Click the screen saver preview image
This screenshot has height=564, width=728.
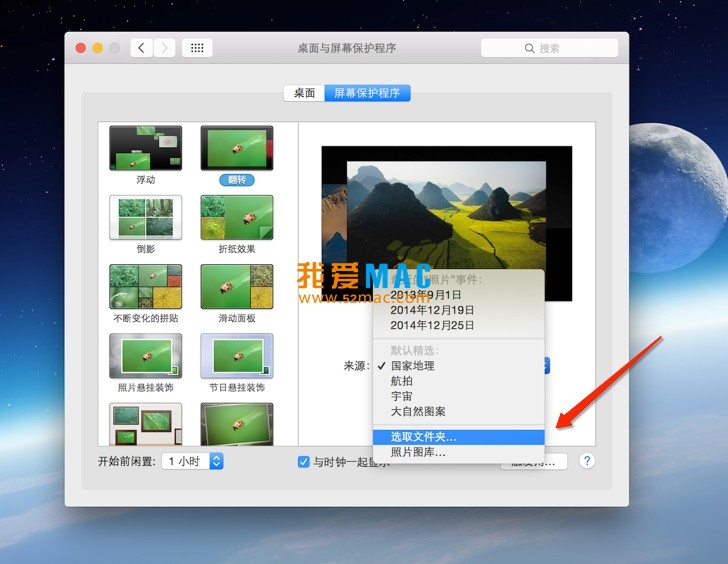click(x=447, y=223)
